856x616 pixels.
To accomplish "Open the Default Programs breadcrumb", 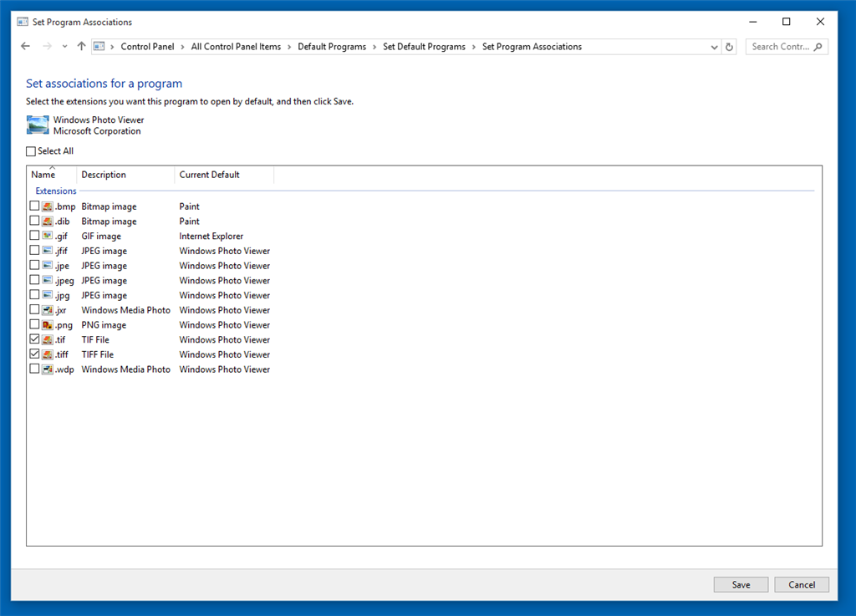I will [332, 47].
